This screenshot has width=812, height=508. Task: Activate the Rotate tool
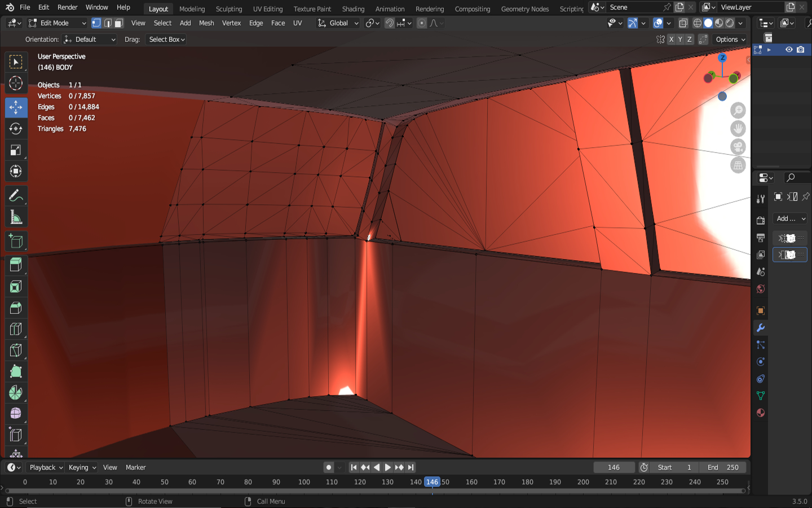pyautogui.click(x=16, y=129)
